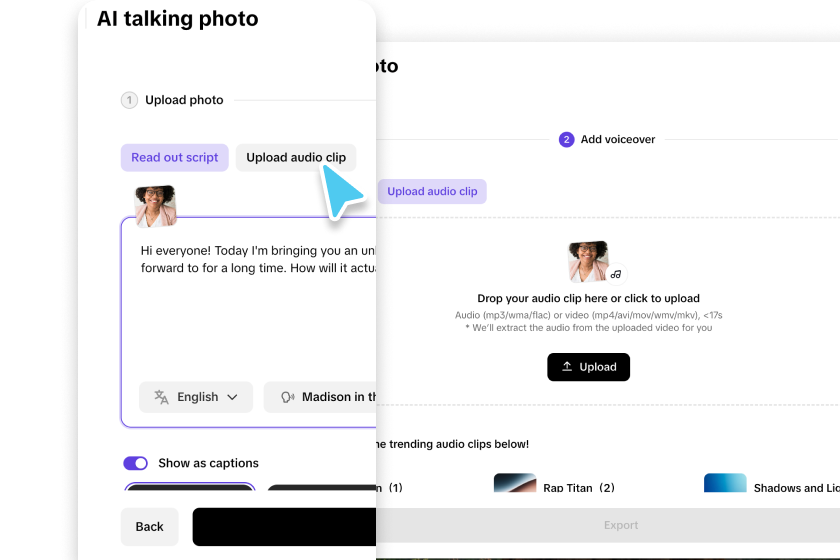Switch to Upload audio clip beside Read out script
This screenshot has width=840, height=560.
296,158
